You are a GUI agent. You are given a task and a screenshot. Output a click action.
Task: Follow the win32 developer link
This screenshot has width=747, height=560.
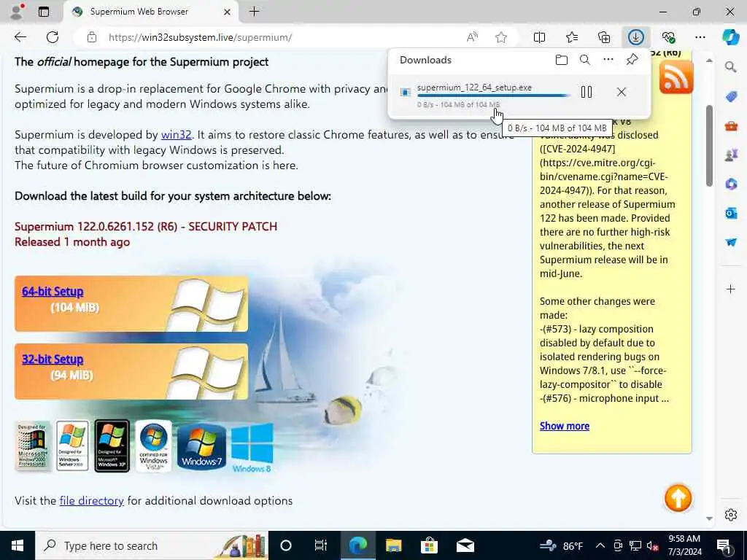177,135
